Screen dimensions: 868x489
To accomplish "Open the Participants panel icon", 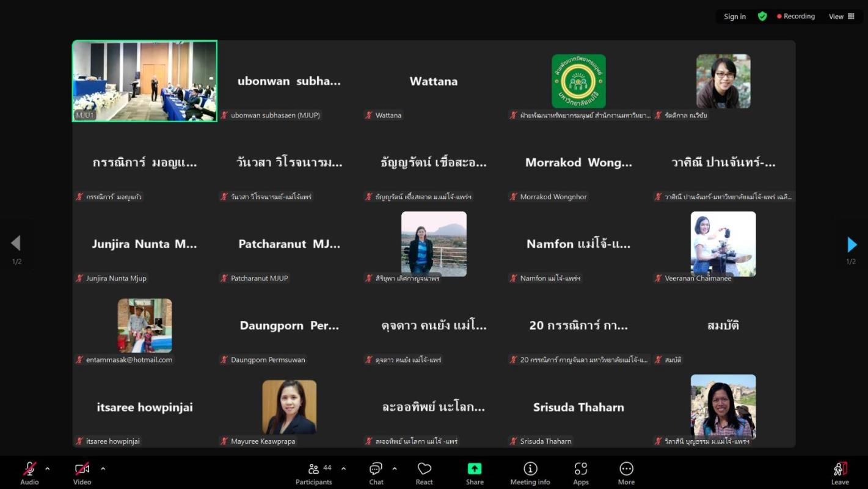I will tap(314, 469).
